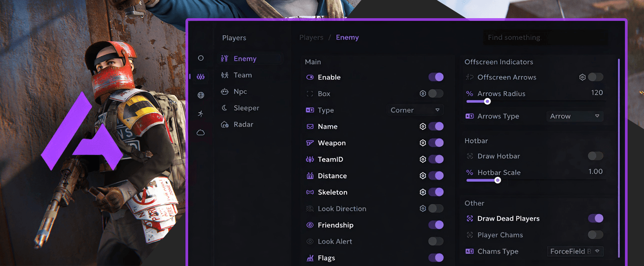Switch to the Team tab
The height and width of the screenshot is (266, 644).
tap(242, 75)
